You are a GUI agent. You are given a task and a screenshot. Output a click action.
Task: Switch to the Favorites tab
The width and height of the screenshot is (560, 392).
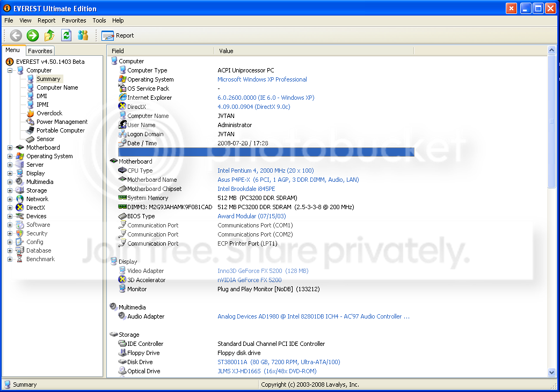(40, 50)
